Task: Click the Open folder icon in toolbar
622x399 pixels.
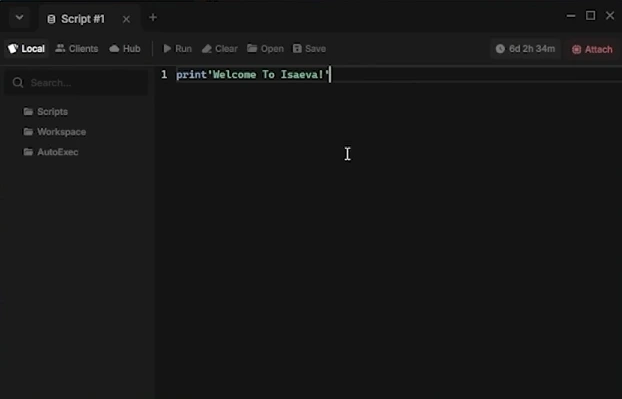Action: [252, 48]
